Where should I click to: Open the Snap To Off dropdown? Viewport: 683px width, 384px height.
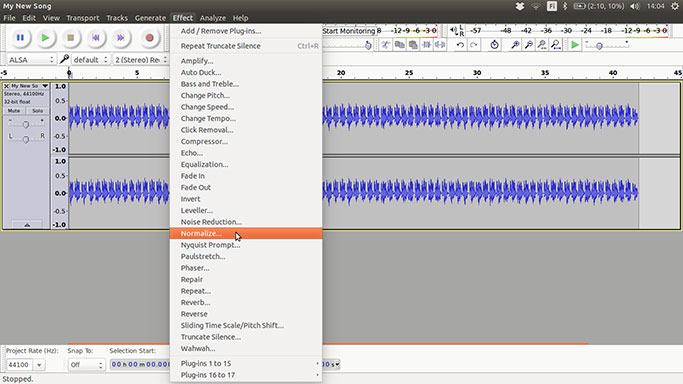[86, 365]
